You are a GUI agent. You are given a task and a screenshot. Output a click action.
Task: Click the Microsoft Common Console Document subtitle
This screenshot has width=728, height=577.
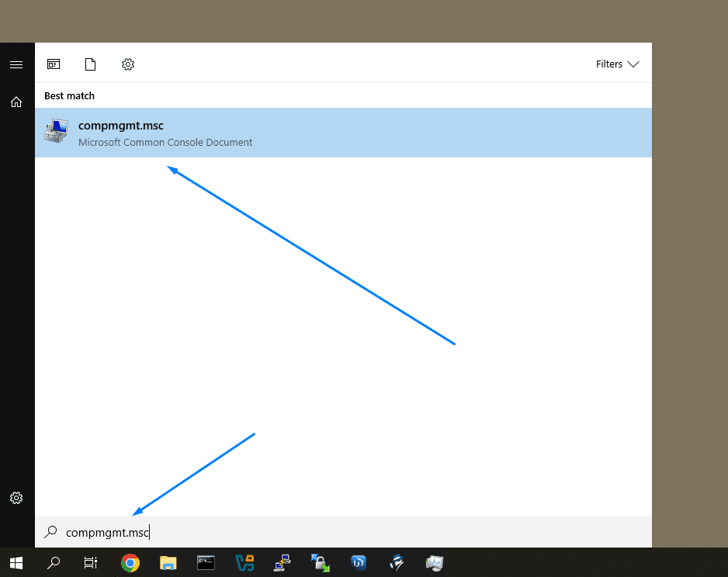pyautogui.click(x=165, y=143)
